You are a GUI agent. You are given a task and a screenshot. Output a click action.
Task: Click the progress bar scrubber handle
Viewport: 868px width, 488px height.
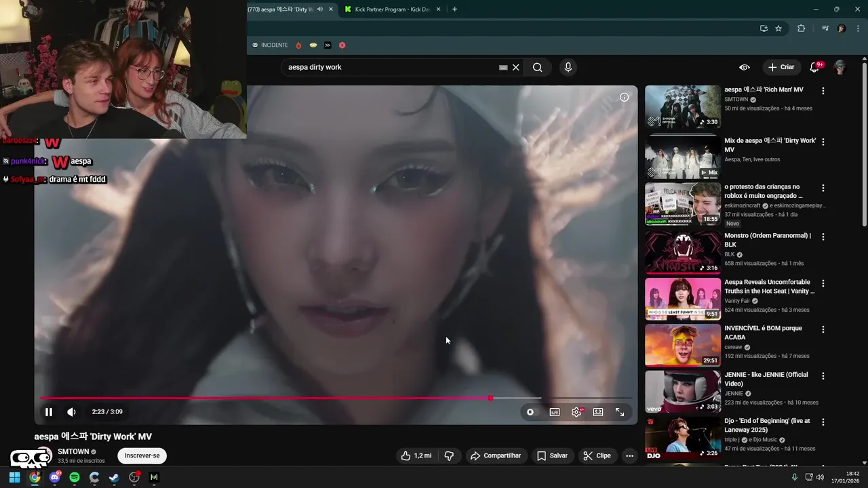pyautogui.click(x=490, y=398)
